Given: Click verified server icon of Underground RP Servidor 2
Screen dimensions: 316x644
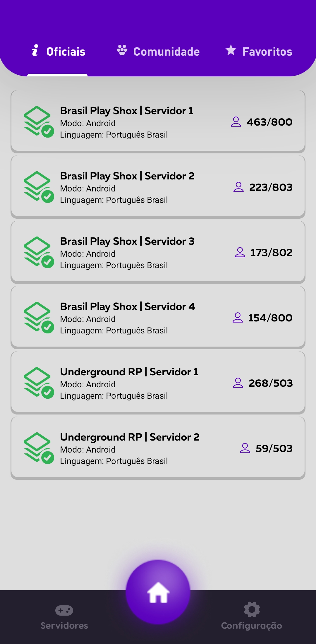Looking at the screenshot, I should pos(39,448).
